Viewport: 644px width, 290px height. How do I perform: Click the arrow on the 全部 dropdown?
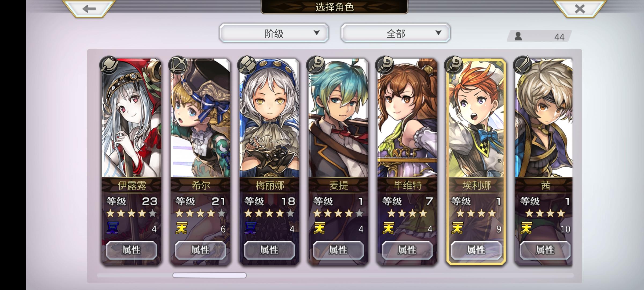click(x=438, y=33)
